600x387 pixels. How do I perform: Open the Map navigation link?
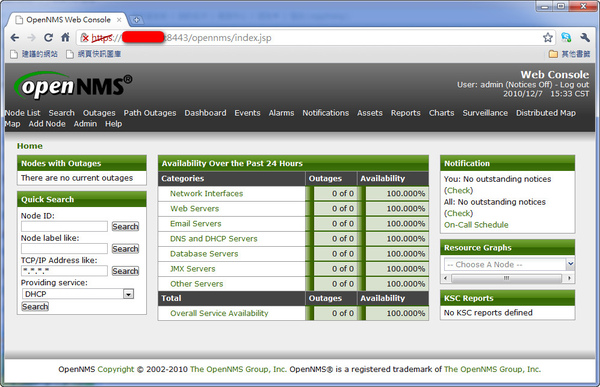[13, 124]
